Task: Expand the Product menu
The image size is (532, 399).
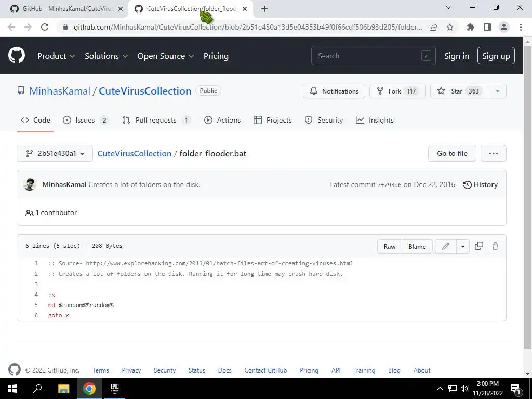Action: [x=56, y=56]
